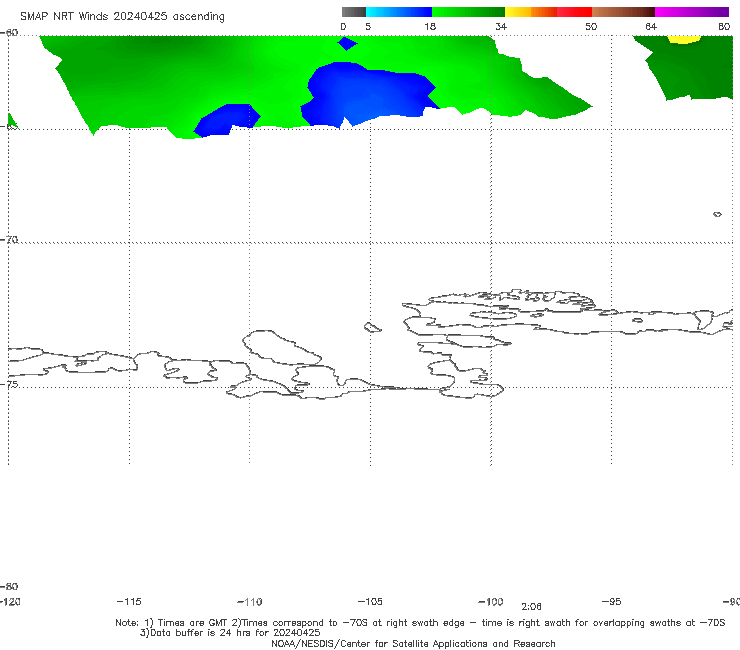Click the latitude label '-75'

click(9, 384)
